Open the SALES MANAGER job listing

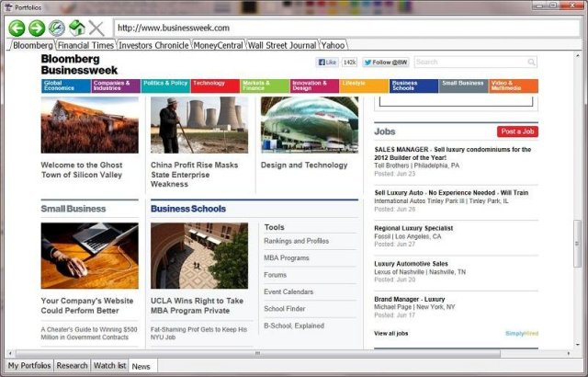[453, 154]
